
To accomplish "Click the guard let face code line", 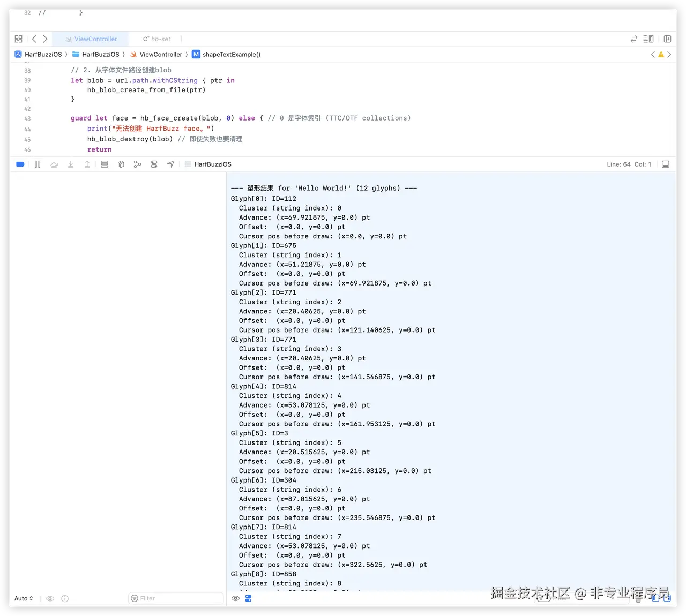I will (241, 118).
